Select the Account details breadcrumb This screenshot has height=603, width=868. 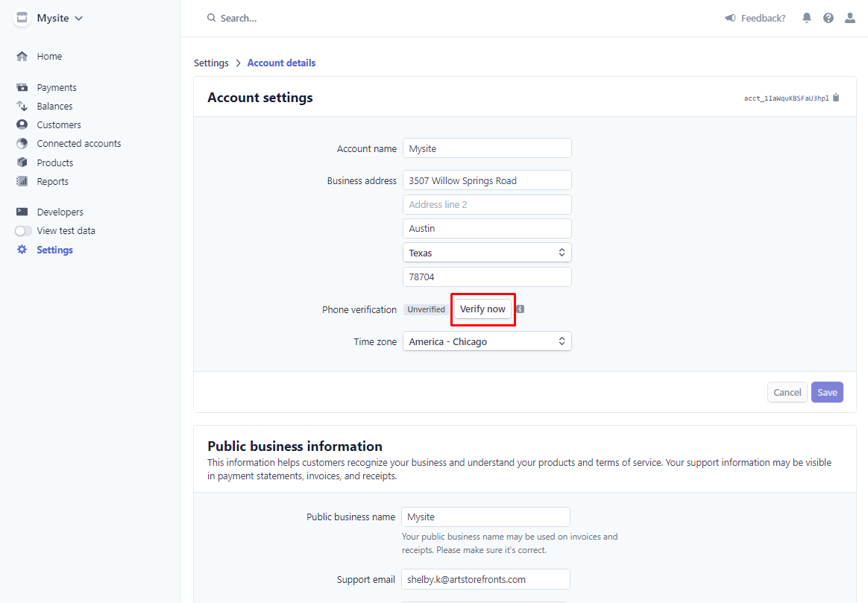pyautogui.click(x=281, y=63)
